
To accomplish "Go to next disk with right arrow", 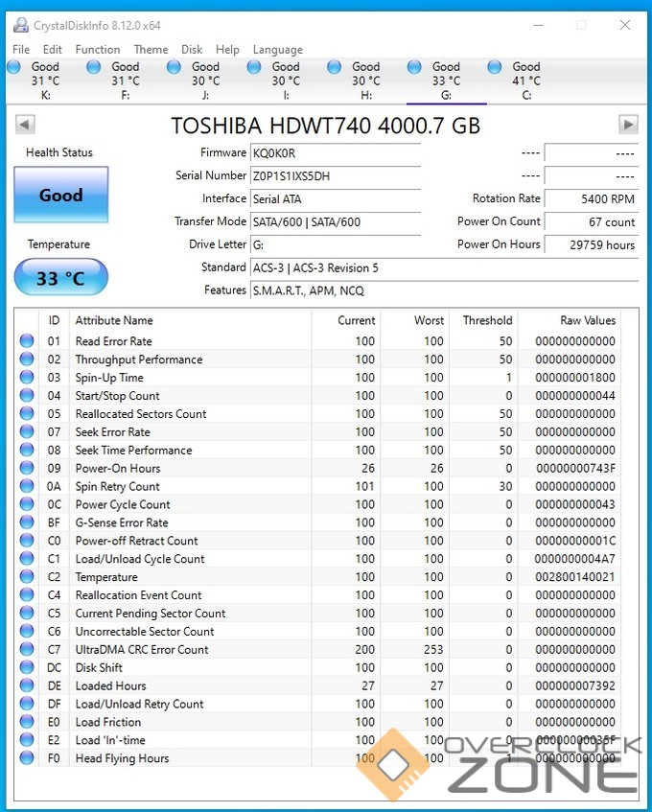I will [628, 125].
